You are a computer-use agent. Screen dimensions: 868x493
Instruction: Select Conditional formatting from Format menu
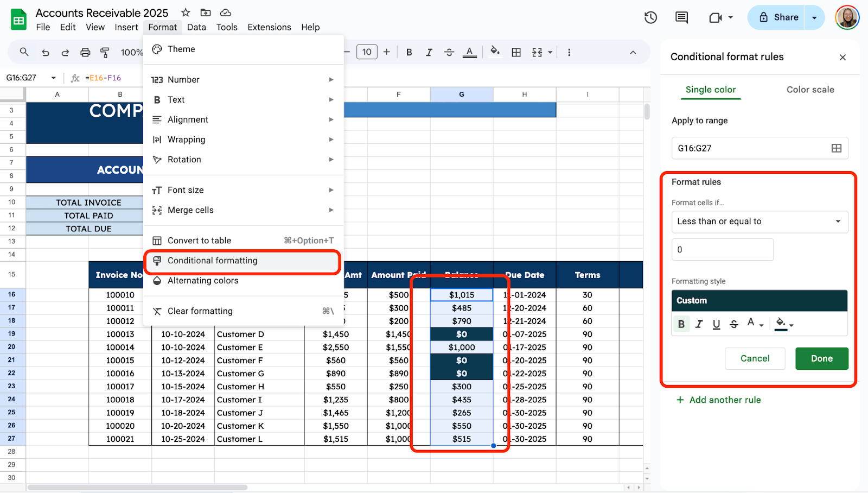pyautogui.click(x=242, y=261)
